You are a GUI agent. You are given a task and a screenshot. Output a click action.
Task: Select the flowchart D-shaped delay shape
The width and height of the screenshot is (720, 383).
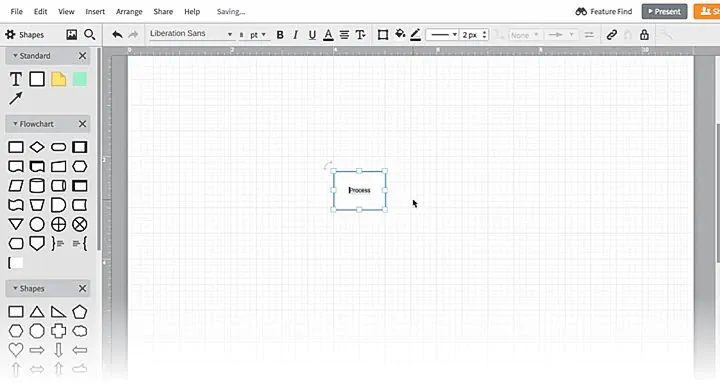click(58, 205)
